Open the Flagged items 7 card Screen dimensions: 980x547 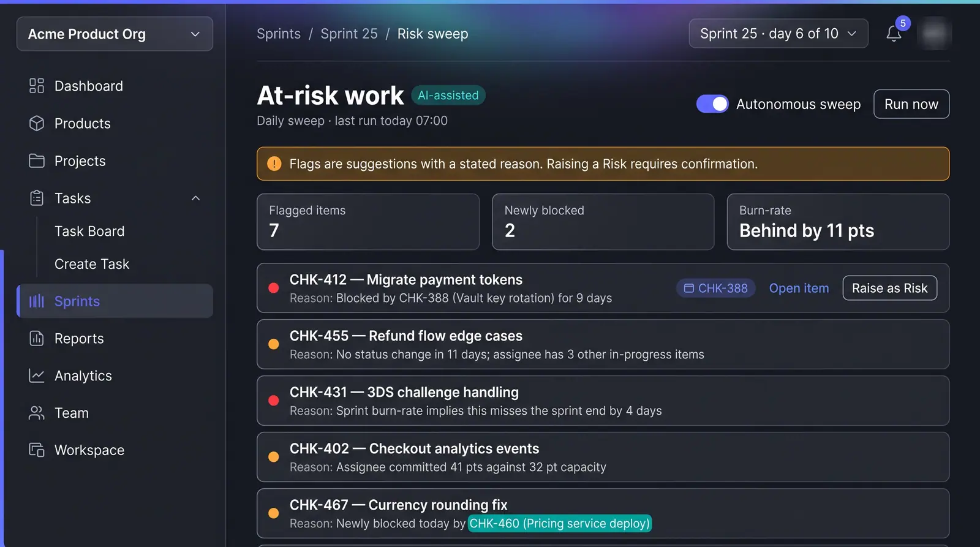[368, 222]
